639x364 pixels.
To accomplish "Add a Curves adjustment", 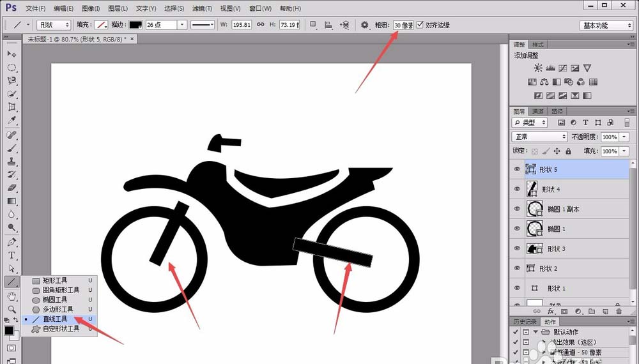I will (x=562, y=68).
